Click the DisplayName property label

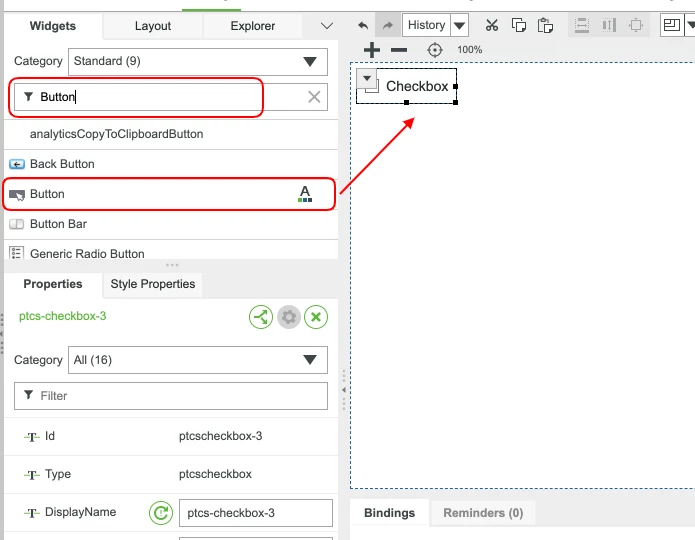(x=80, y=512)
